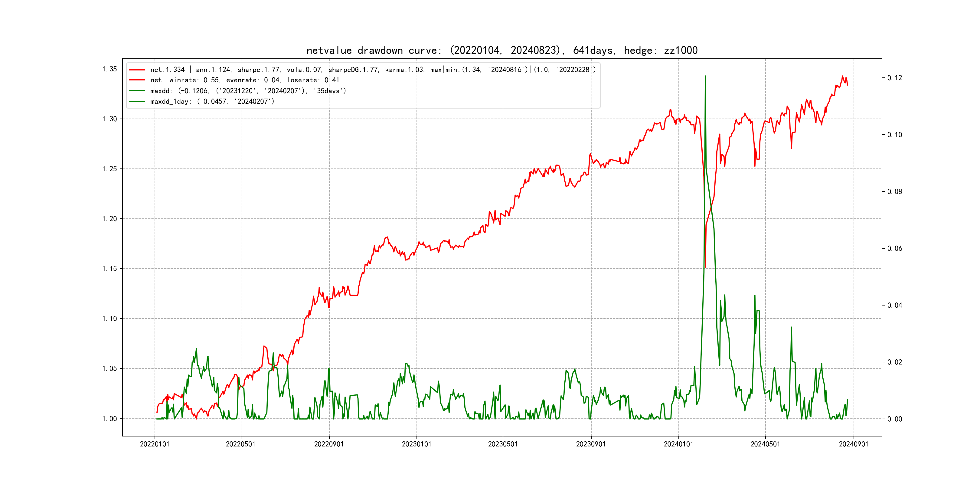980x490 pixels.
Task: Click the 20220501 x-axis date label
Action: tap(241, 444)
